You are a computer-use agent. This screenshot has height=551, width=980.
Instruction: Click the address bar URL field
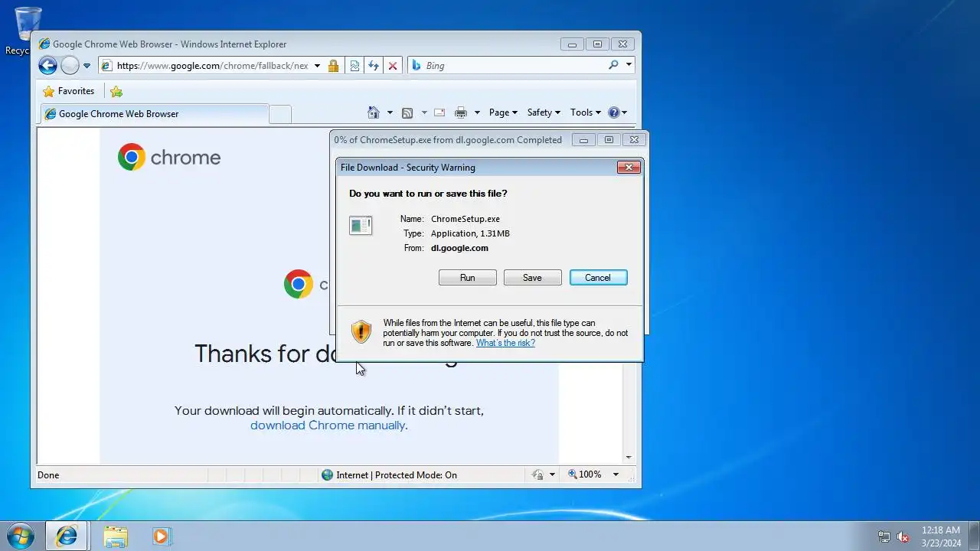[x=212, y=66]
